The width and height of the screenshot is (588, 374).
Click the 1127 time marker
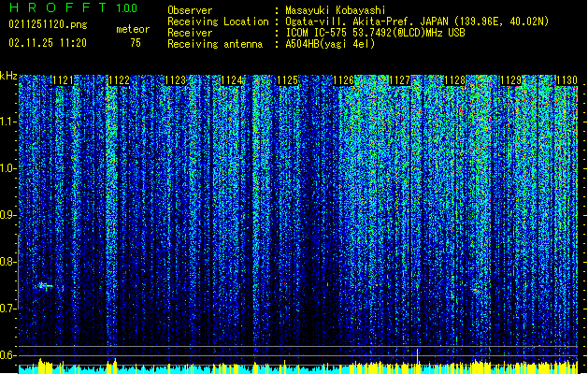tap(399, 80)
